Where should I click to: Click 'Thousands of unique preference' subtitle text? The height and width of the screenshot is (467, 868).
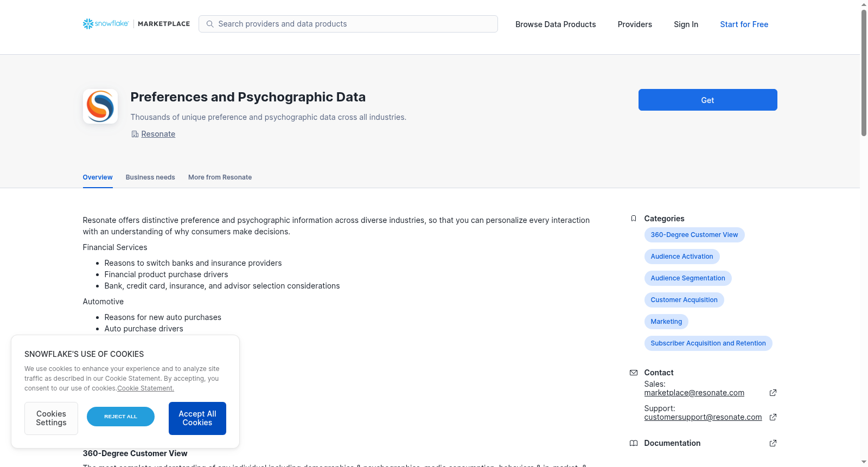(x=269, y=117)
